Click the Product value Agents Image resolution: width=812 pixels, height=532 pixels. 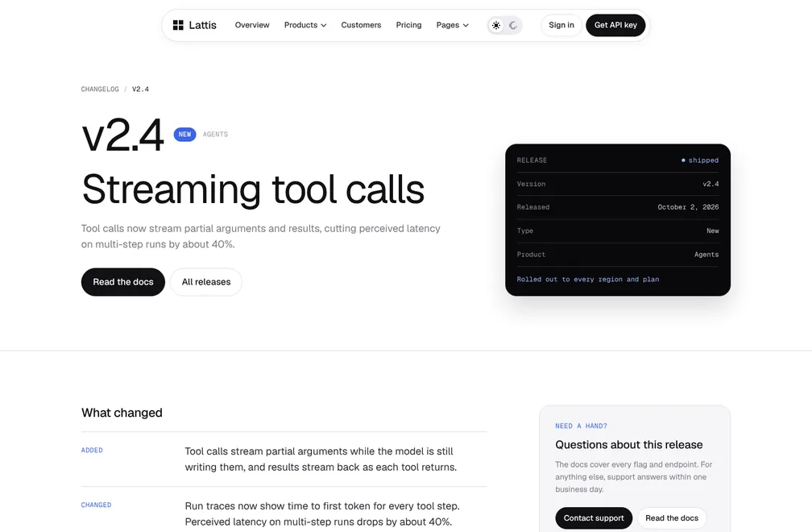[x=706, y=255]
